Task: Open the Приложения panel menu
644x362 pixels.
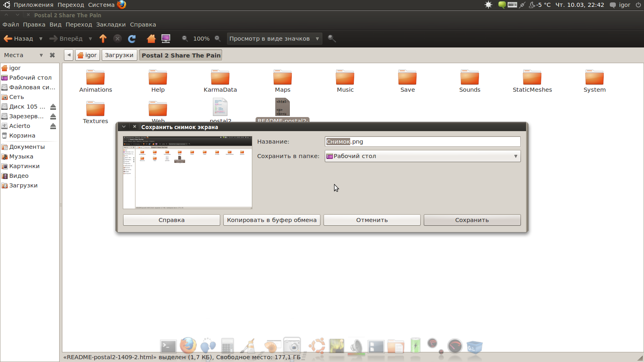Action: [33, 5]
